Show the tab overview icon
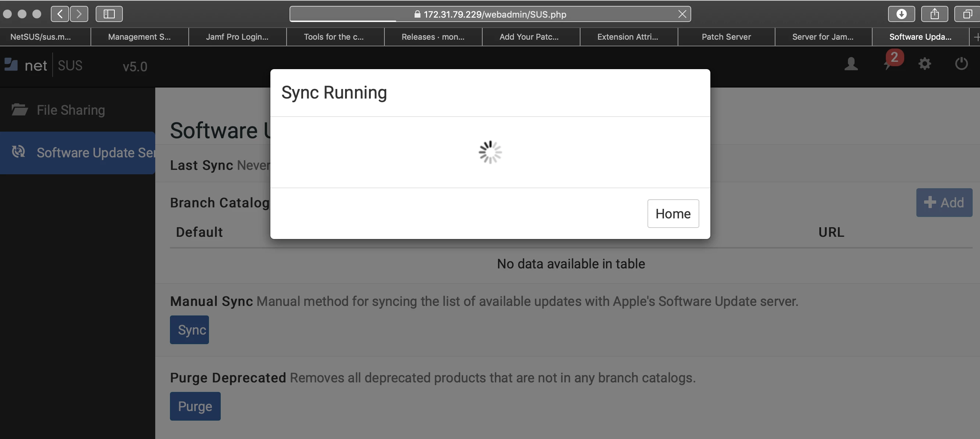 click(967, 14)
